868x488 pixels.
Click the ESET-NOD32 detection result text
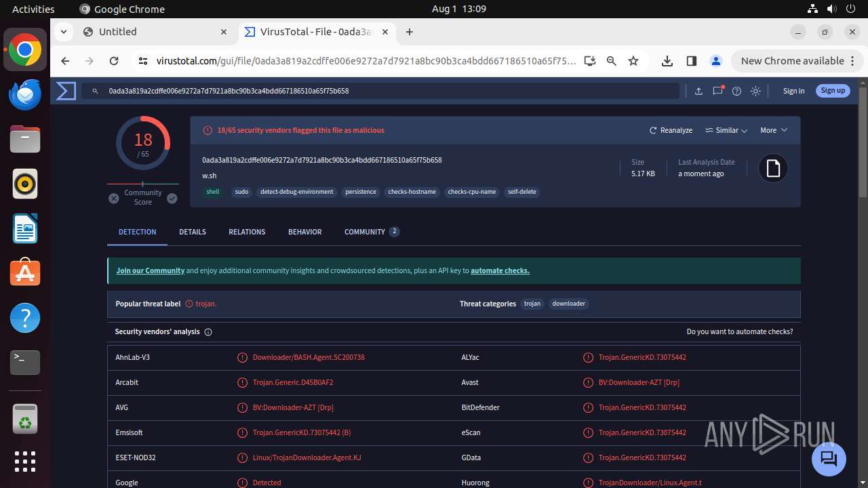[307, 457]
